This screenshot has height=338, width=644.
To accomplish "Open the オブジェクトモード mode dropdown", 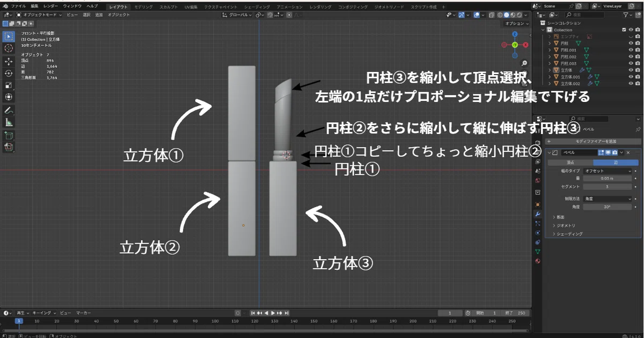I will (40, 14).
